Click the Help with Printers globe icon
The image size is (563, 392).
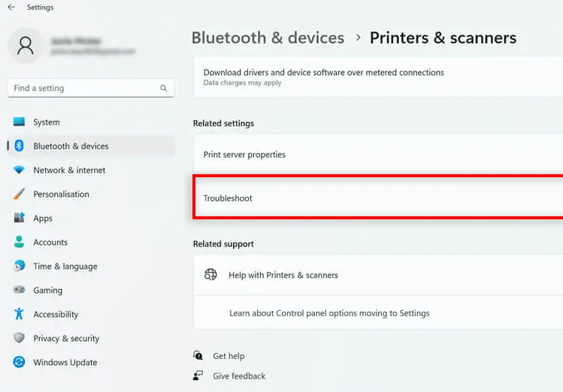pos(210,275)
